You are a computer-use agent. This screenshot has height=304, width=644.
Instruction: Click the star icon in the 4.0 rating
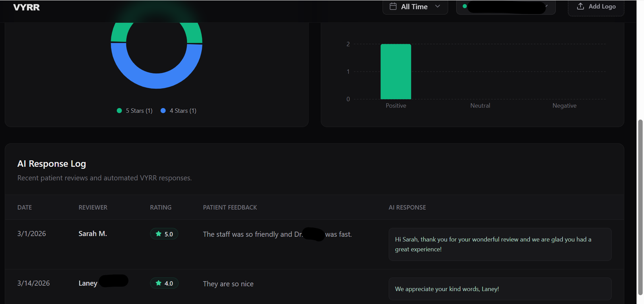(159, 283)
